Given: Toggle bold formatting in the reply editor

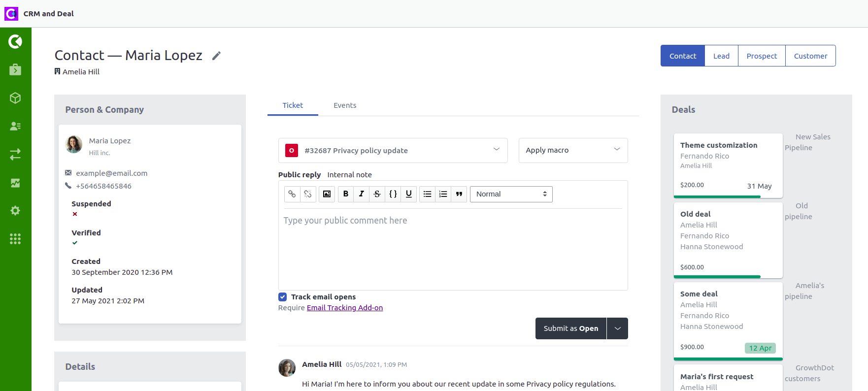Looking at the screenshot, I should (x=346, y=194).
